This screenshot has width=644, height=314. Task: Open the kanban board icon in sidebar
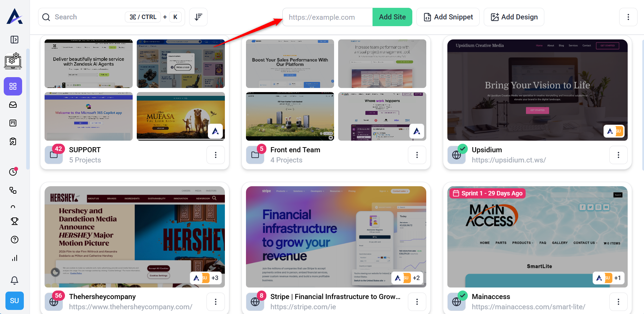point(13,123)
